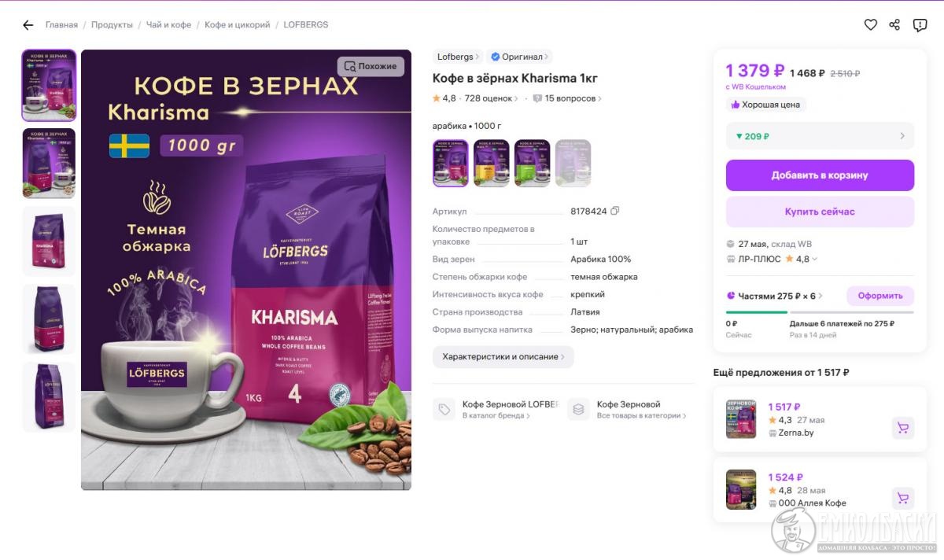Copy article number 8178424 icon
This screenshot has width=944, height=560.
click(615, 211)
